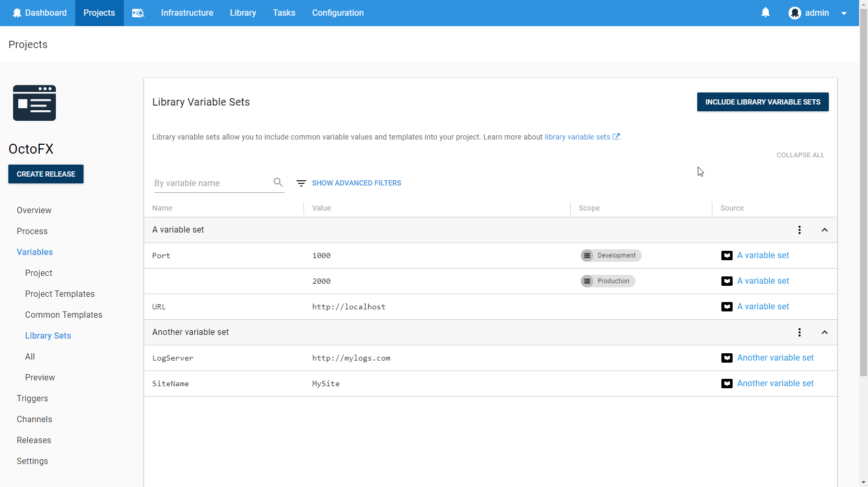868x487 pixels.
Task: Click the Production scope chip
Action: pyautogui.click(x=607, y=281)
